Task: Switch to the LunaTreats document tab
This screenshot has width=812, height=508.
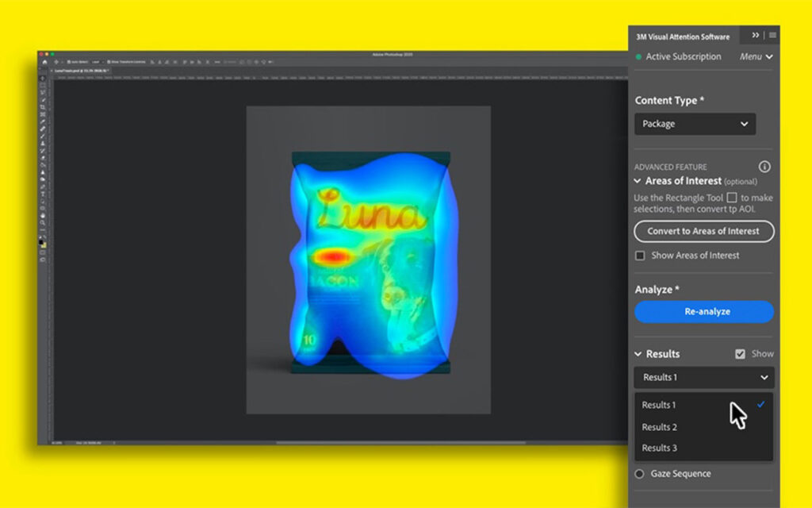Action: point(82,71)
